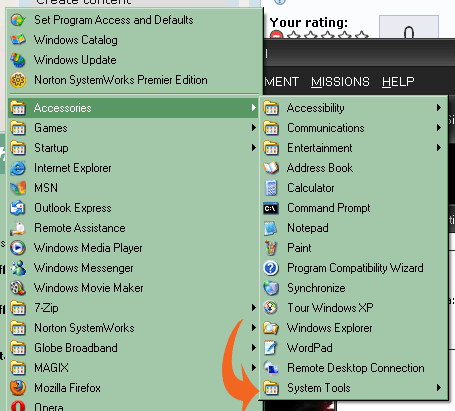Click the Windows Media Player icon
Screen dimensions: 455x411
click(x=18, y=248)
